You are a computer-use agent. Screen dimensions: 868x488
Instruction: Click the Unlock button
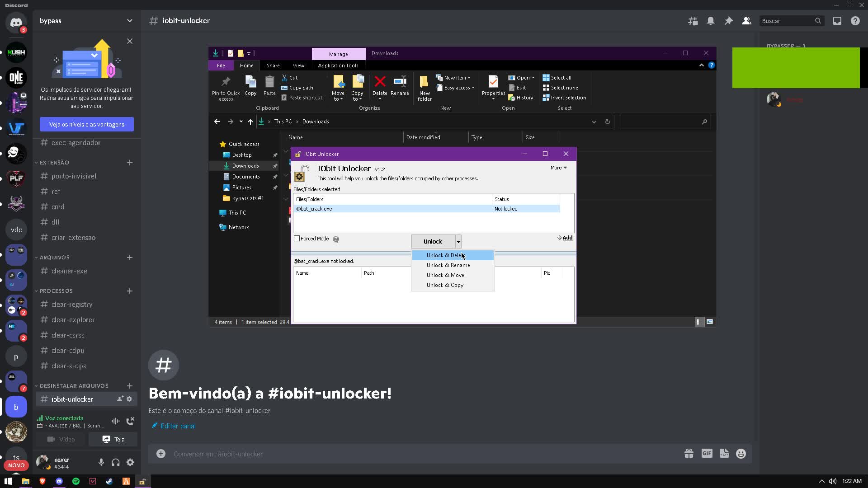pos(433,241)
